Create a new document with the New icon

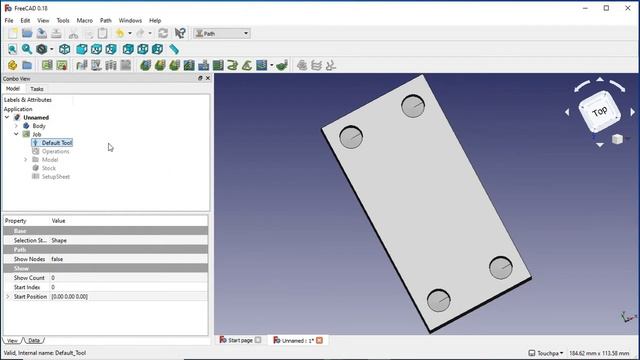pyautogui.click(x=13, y=33)
